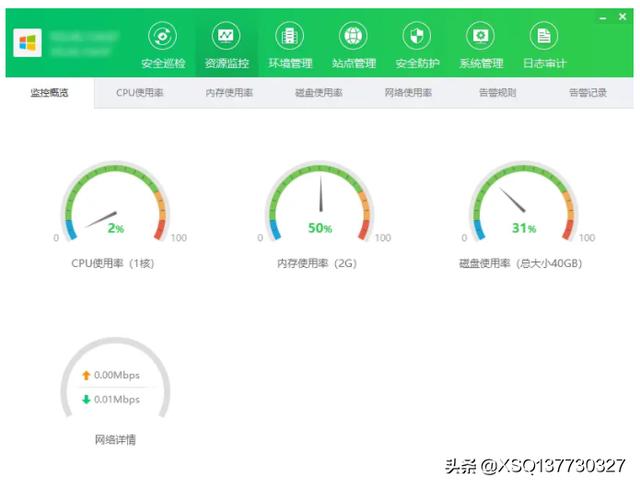Select the 资源监控 resource monitor icon
This screenshot has width=640, height=489.
(x=226, y=36)
